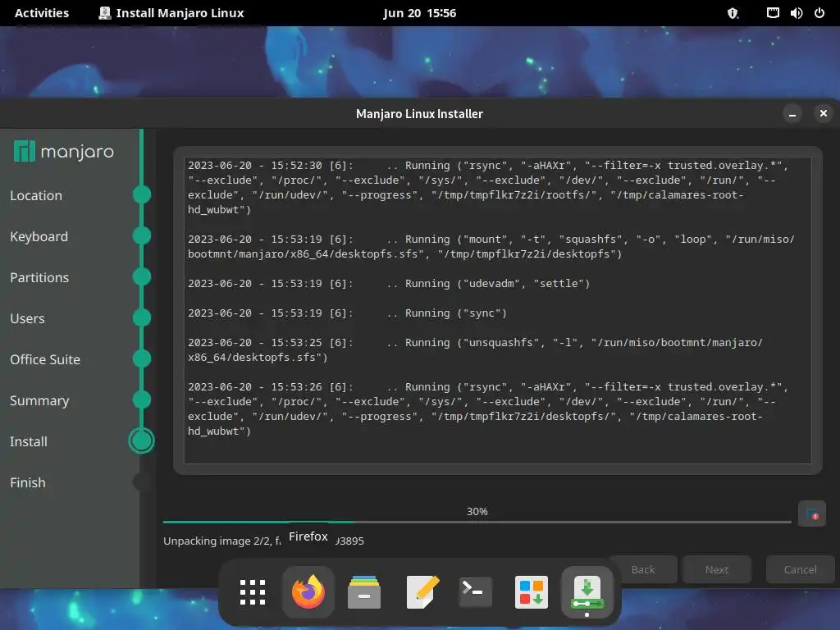The image size is (840, 630).
Task: Click the Summary step progress dot
Action: [x=141, y=399]
